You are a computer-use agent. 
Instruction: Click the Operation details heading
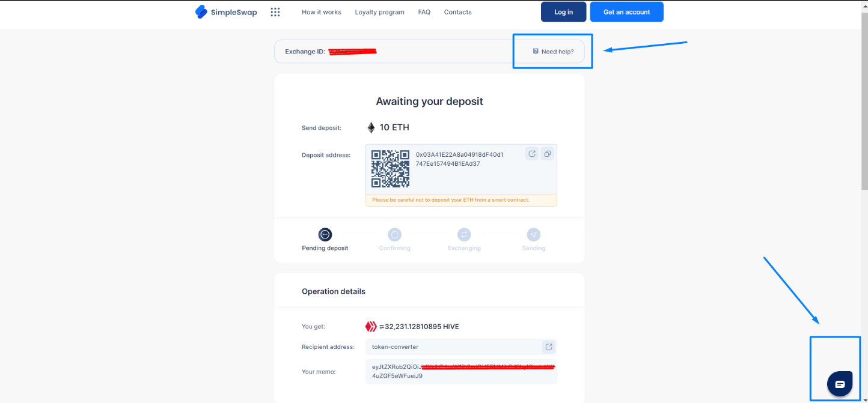[x=334, y=291]
